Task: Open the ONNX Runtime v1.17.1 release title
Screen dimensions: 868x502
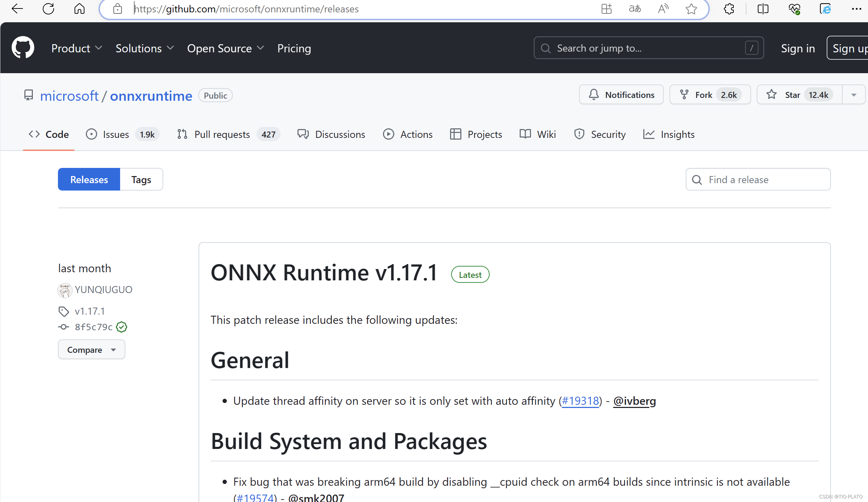Action: point(324,273)
